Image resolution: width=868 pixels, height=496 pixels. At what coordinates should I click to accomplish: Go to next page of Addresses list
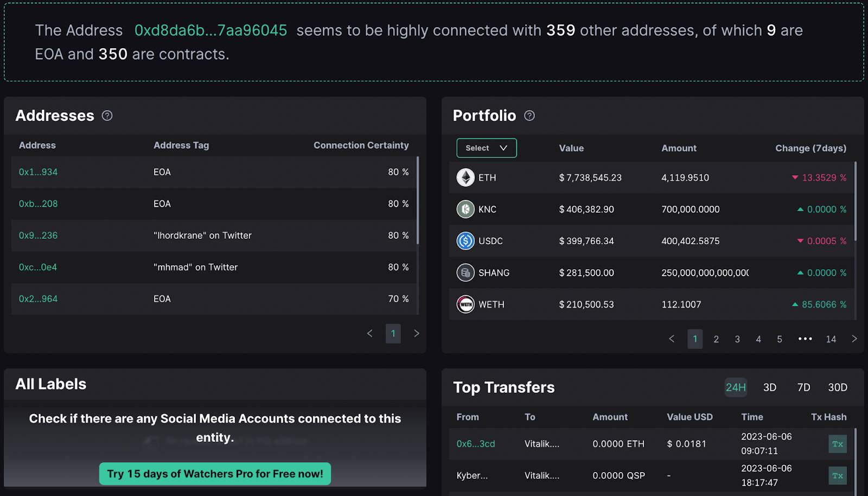coord(417,333)
